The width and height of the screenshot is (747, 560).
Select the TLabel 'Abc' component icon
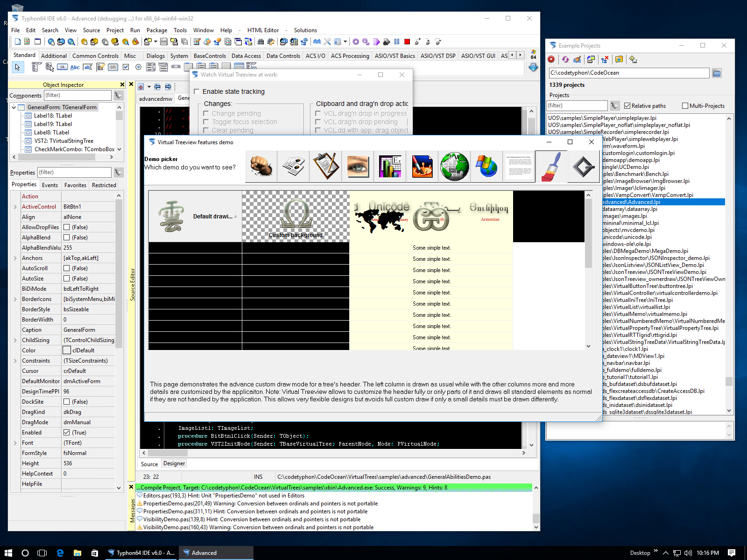(x=75, y=67)
